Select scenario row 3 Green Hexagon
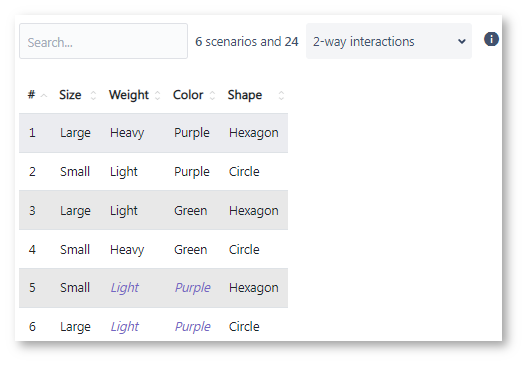This screenshot has height=366, width=527. point(154,210)
